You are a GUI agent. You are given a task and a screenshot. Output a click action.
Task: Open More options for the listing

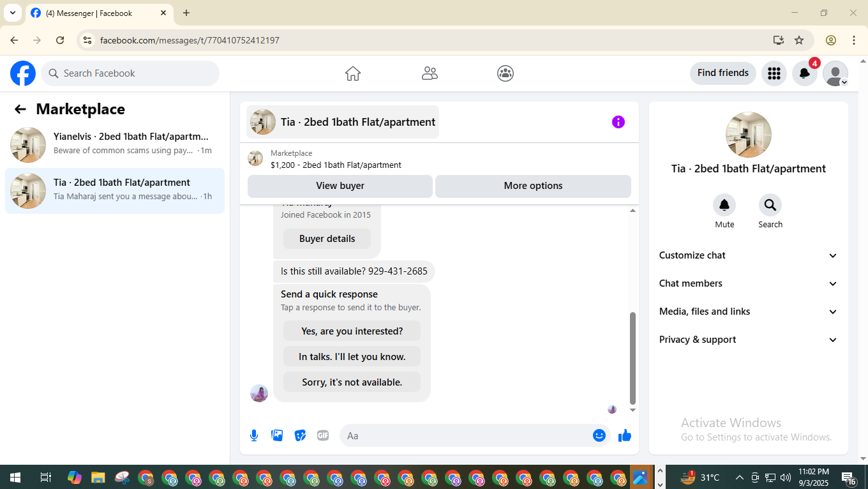pos(533,186)
